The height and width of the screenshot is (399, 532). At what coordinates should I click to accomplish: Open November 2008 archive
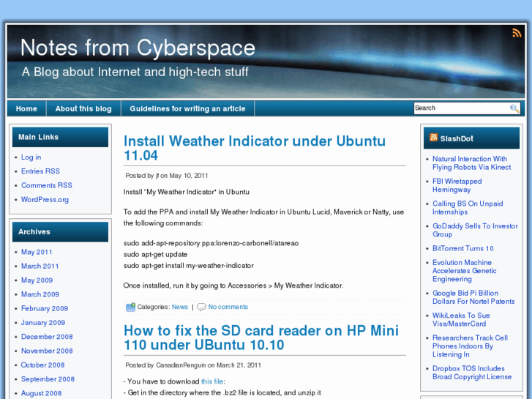[47, 351]
